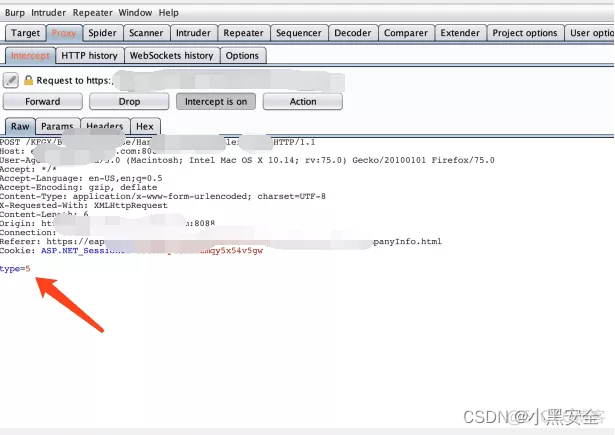Click the Referer header line
This screenshot has height=435, width=615.
tap(221, 242)
